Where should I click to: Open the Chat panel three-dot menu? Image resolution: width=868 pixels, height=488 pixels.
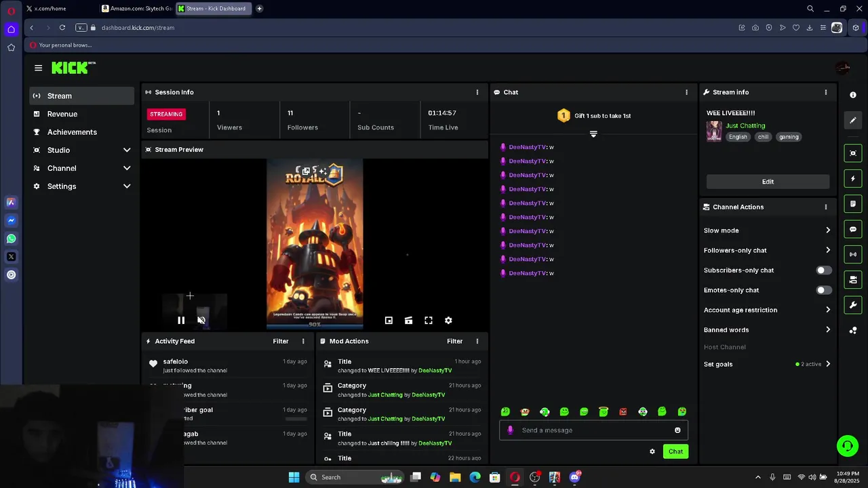click(x=686, y=92)
